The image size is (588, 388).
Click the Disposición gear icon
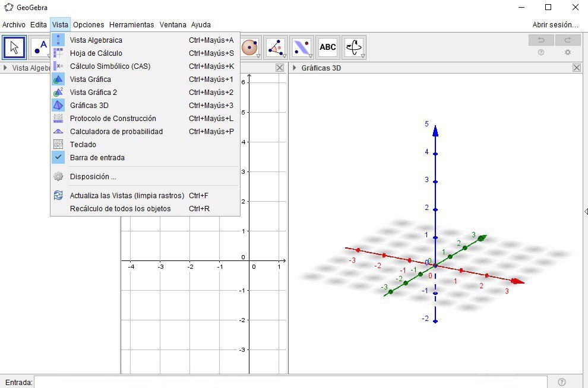[x=58, y=176]
